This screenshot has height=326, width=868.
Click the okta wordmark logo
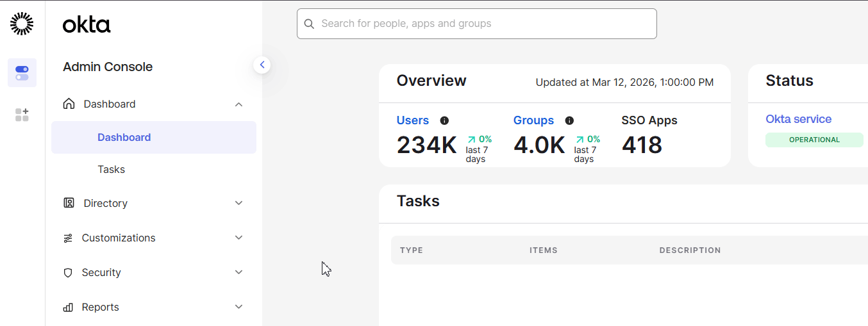click(87, 25)
